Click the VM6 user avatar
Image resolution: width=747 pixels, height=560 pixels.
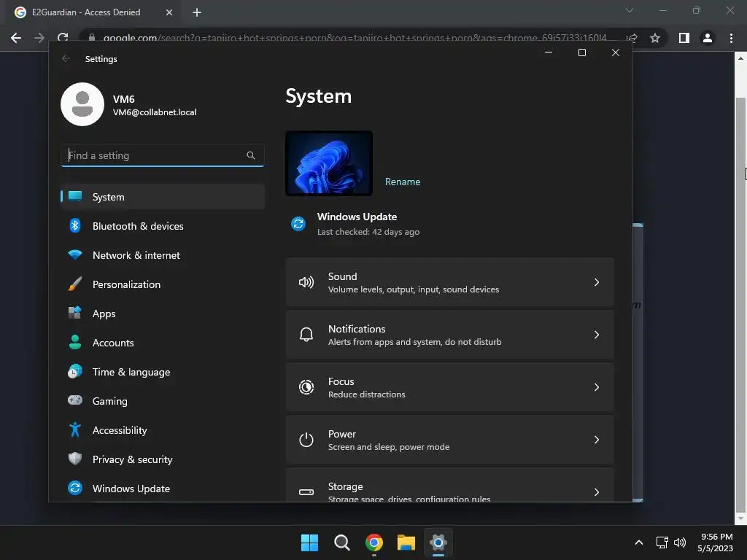click(x=82, y=104)
